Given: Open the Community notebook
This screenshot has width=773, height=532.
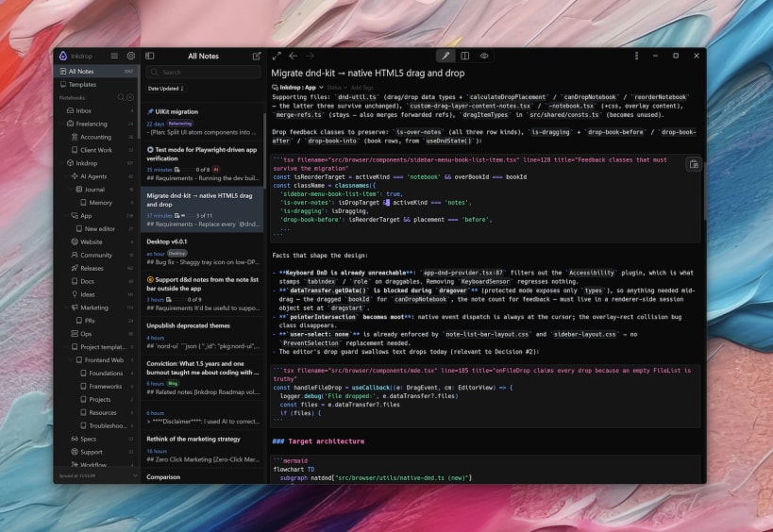Looking at the screenshot, I should pyautogui.click(x=96, y=256).
